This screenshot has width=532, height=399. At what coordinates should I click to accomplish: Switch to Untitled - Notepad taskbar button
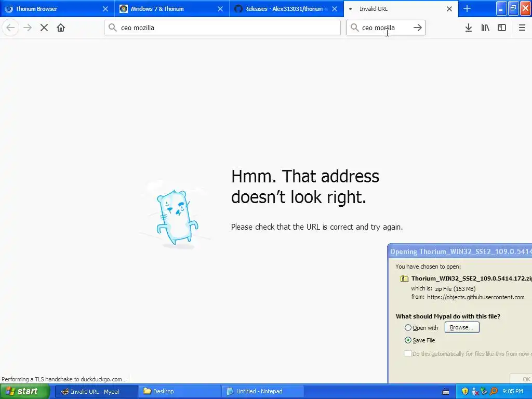click(x=262, y=392)
